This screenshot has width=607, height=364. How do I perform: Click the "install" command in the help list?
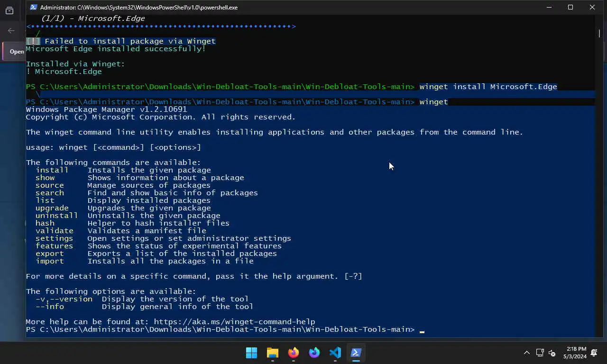pyautogui.click(x=52, y=170)
